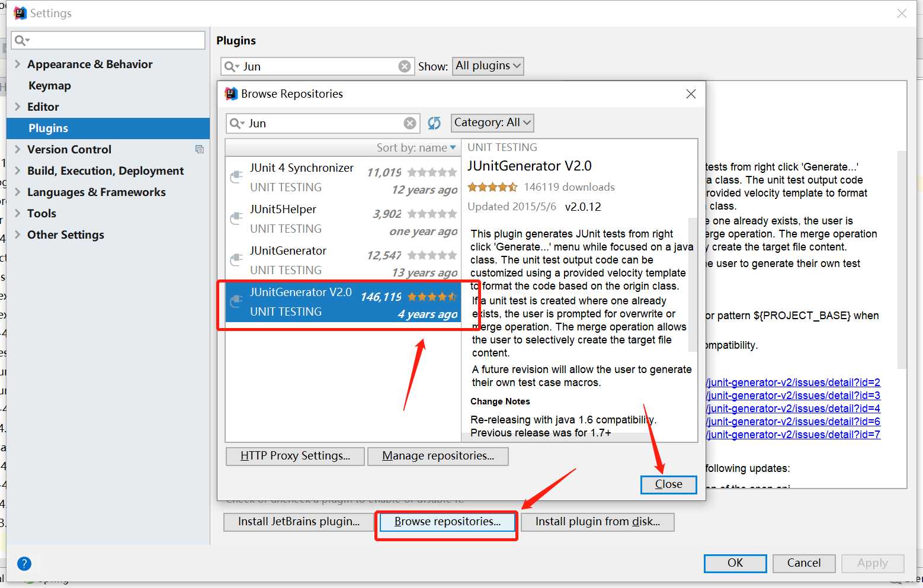Viewport: 923px width, 588px height.
Task: Click Browse repositories button
Action: coord(447,522)
